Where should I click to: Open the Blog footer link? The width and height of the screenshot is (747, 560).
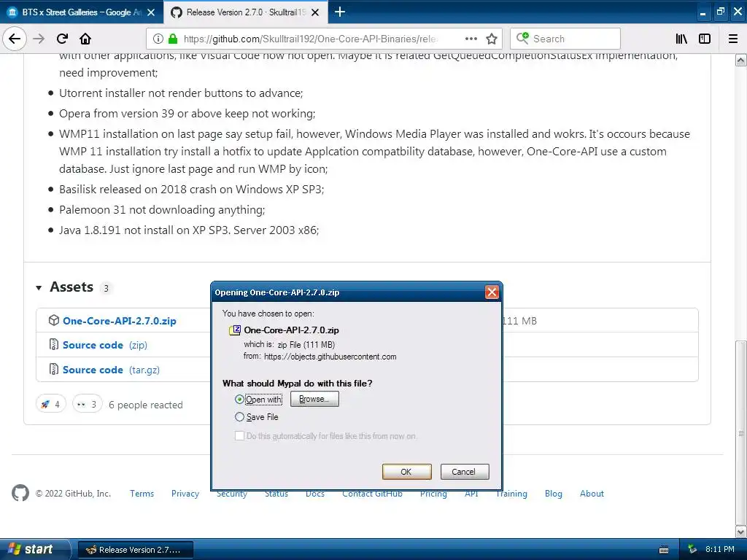click(554, 494)
